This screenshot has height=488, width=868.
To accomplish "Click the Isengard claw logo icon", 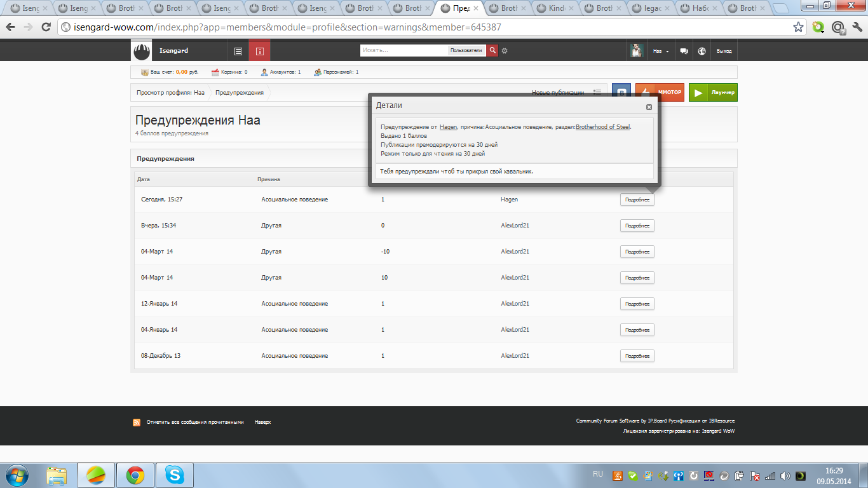I will click(142, 51).
